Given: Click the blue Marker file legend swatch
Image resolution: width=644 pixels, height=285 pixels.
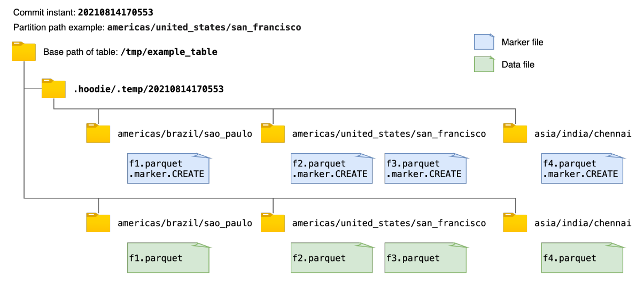Looking at the screenshot, I should 484,42.
